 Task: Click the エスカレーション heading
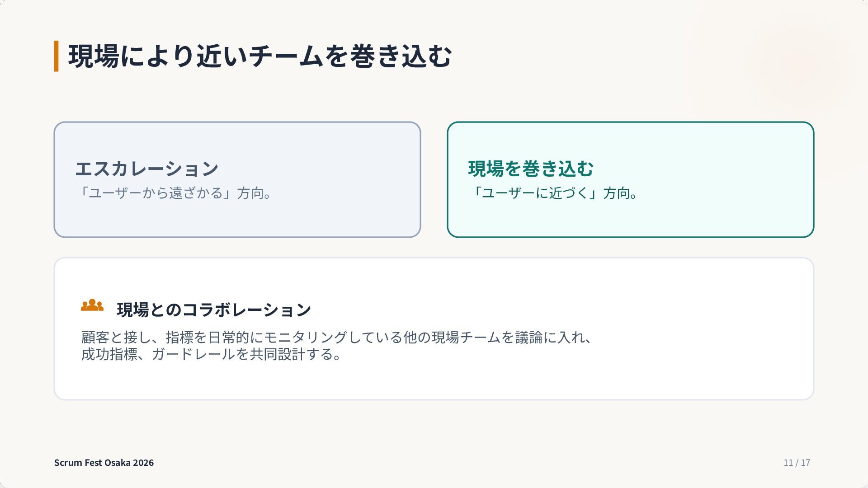pyautogui.click(x=147, y=169)
